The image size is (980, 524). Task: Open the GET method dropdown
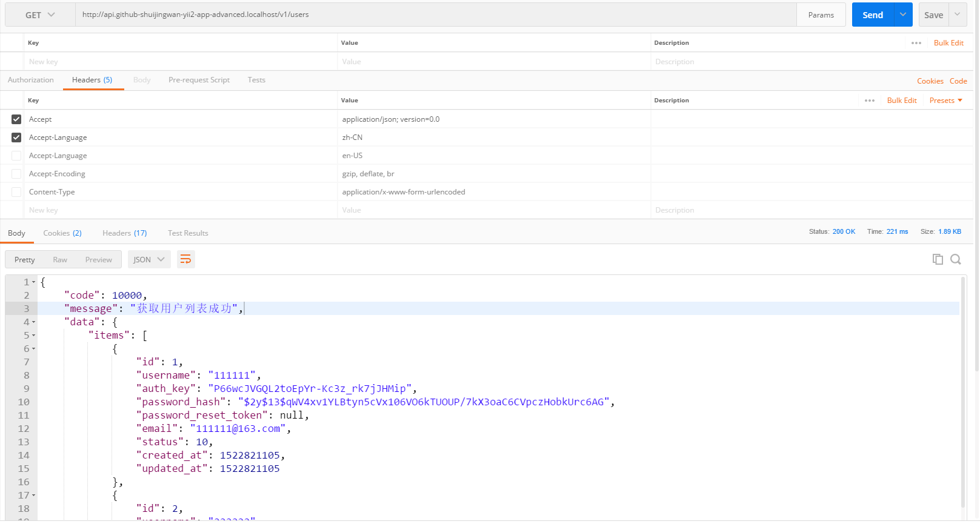coord(40,15)
